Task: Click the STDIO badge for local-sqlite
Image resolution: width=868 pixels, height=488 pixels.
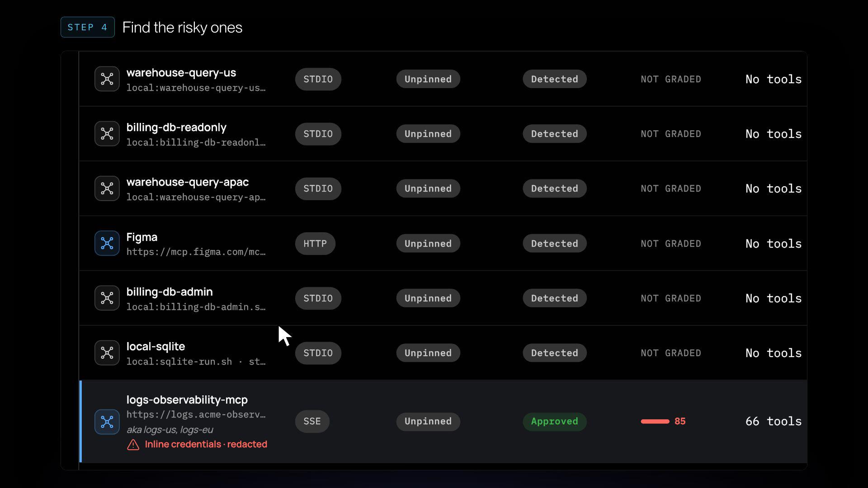Action: tap(318, 353)
